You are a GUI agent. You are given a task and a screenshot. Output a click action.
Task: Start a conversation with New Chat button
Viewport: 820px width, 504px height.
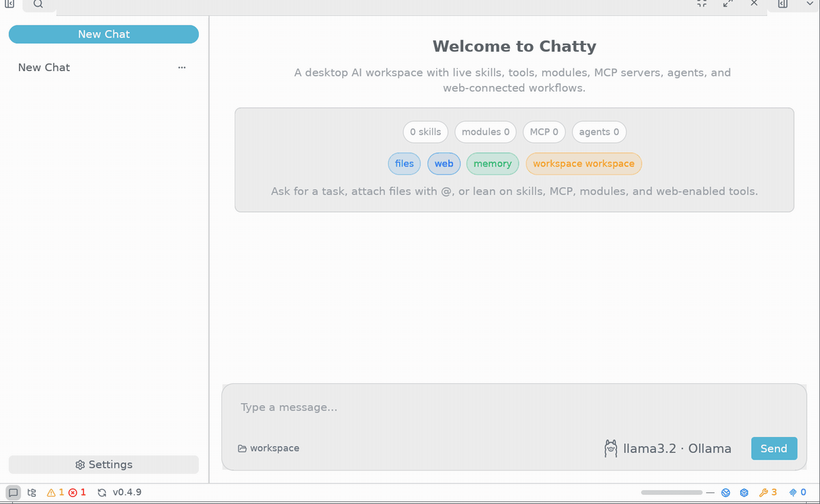point(104,34)
